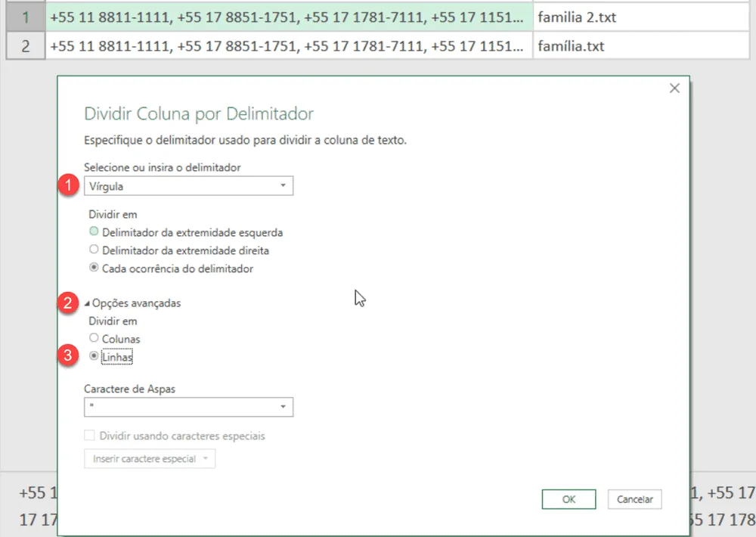Select row header number 2
The height and width of the screenshot is (537, 756).
pyautogui.click(x=26, y=46)
